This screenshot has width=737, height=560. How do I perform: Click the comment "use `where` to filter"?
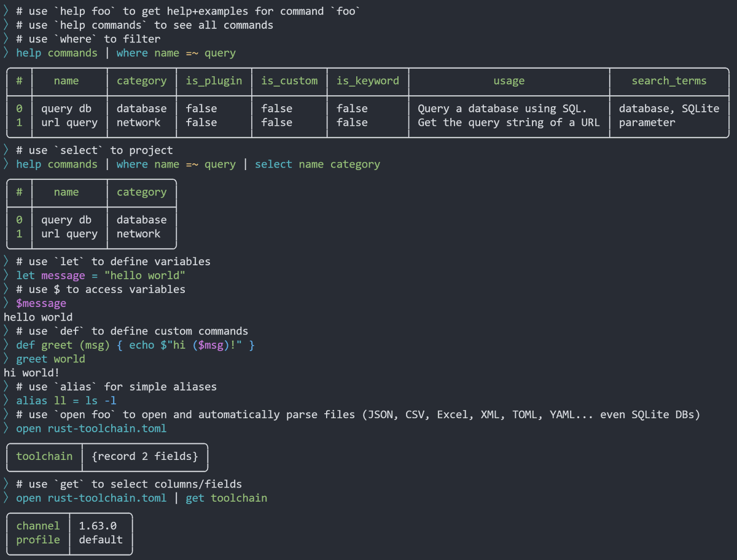88,39
